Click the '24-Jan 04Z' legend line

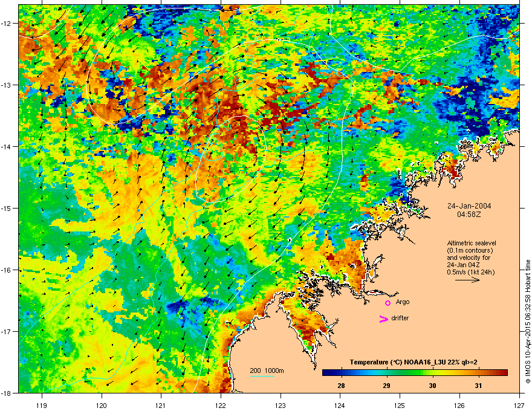tap(463, 265)
